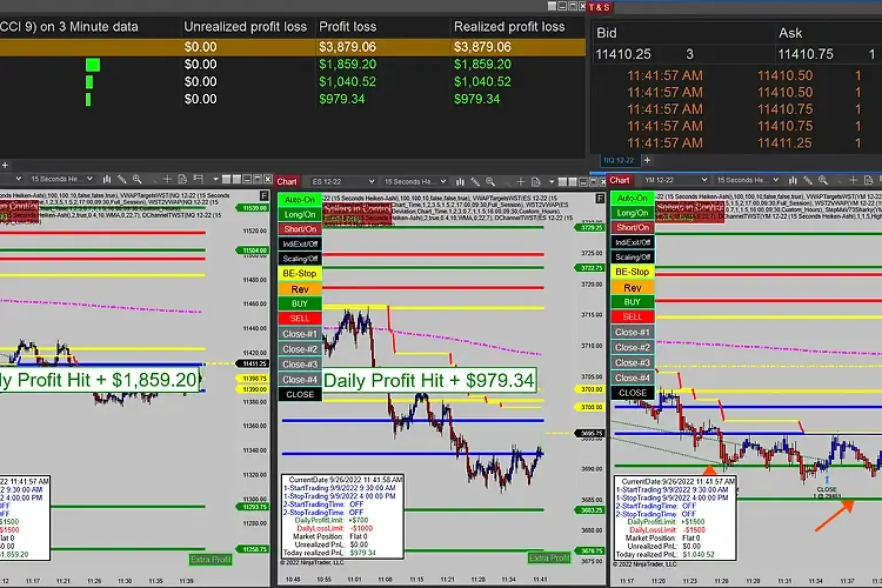
Task: Open bar type icon in ES chart toolbar
Action: point(460,181)
